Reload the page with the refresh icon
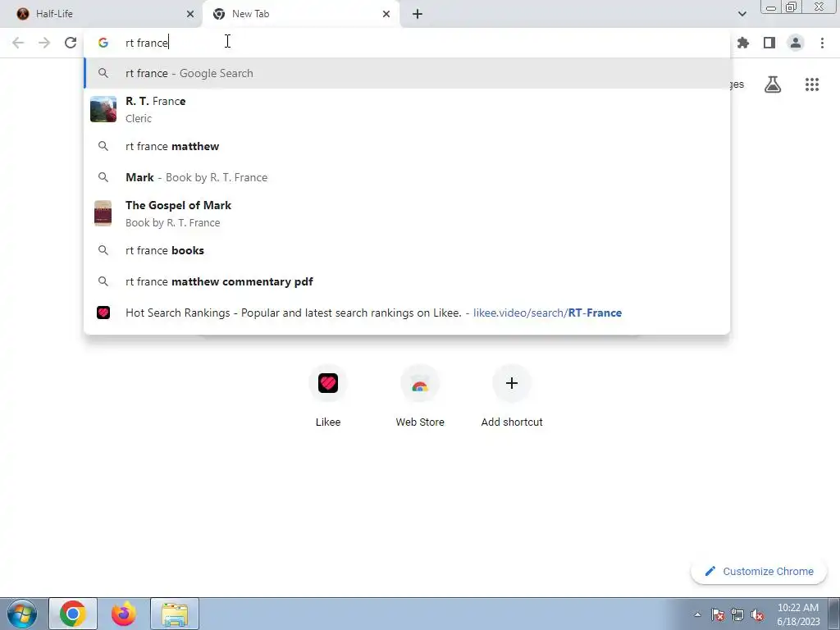This screenshot has width=840, height=630. (71, 43)
